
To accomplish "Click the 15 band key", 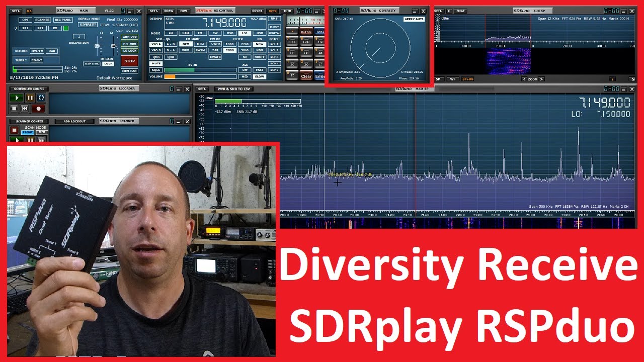I will [x=292, y=76].
